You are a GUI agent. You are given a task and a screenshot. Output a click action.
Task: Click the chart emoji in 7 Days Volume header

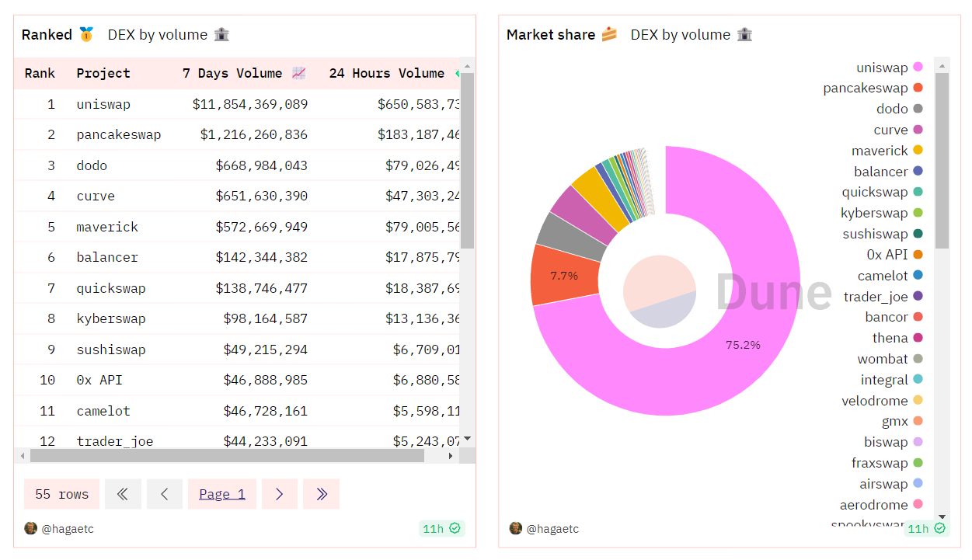coord(299,73)
